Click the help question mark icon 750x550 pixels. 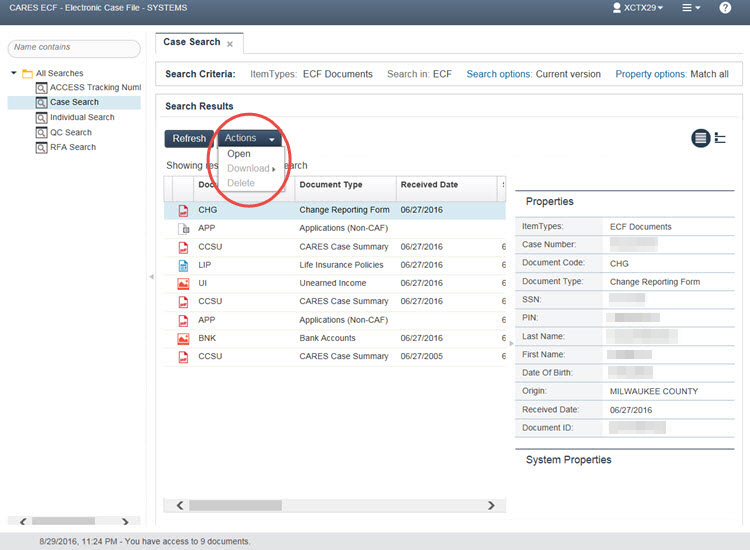725,8
